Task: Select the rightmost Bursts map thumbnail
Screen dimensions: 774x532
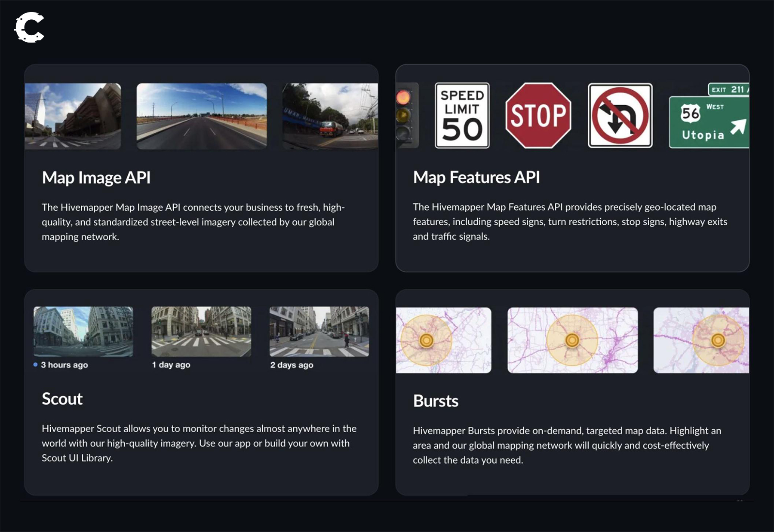Action: [x=701, y=340]
